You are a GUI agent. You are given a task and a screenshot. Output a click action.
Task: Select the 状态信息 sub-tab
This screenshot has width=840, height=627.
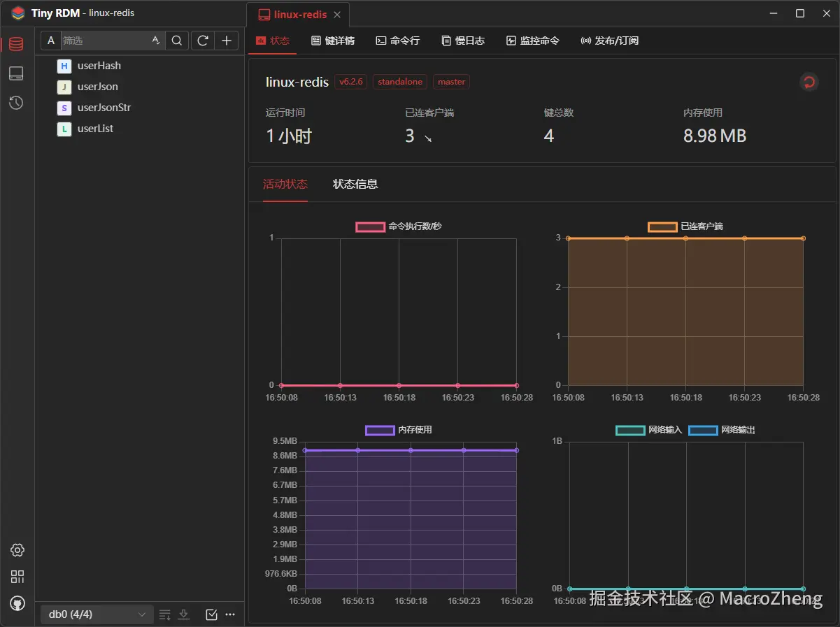point(355,185)
